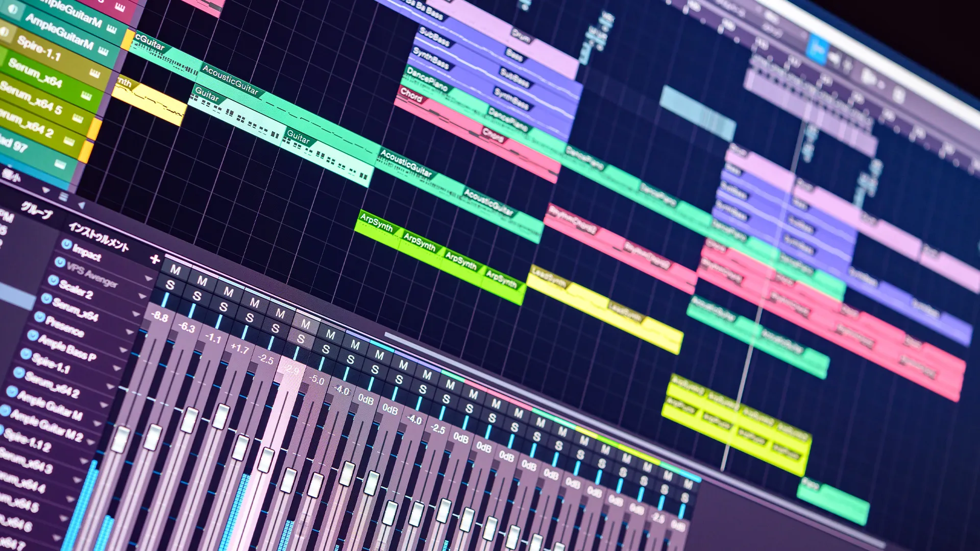Toggle power for Serum_x64 in instrument list

pos(46,299)
